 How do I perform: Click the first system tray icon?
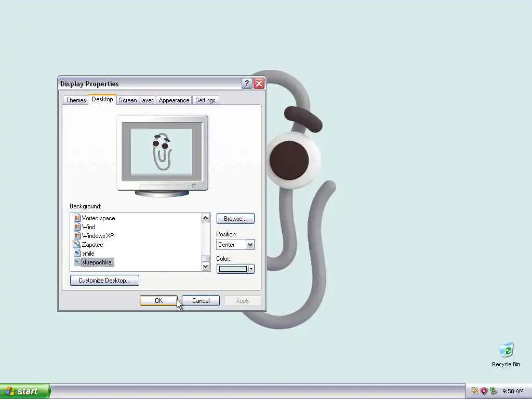[x=475, y=391]
